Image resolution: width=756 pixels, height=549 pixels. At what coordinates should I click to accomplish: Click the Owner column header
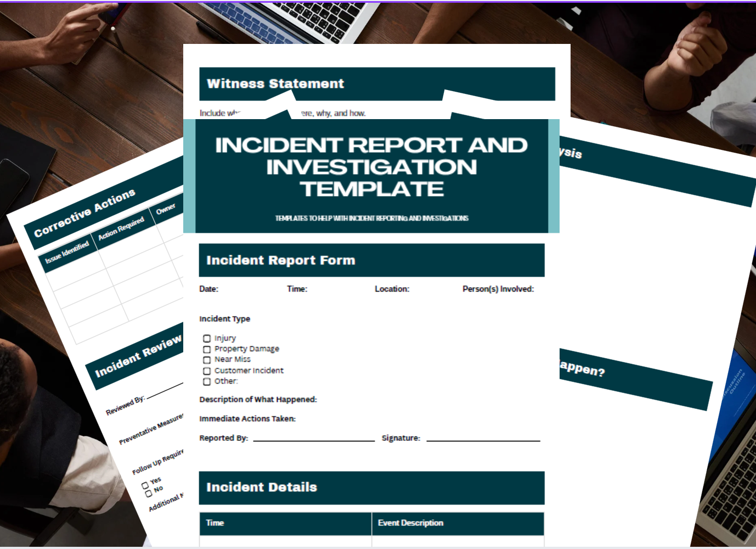[x=166, y=209]
